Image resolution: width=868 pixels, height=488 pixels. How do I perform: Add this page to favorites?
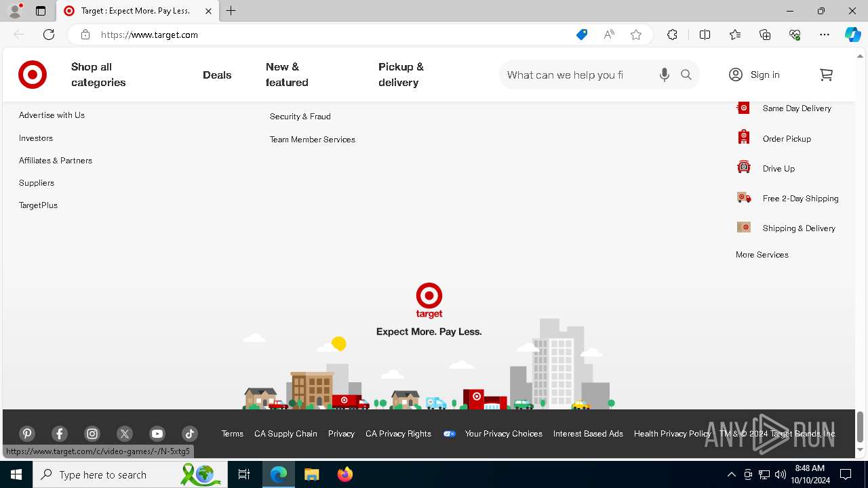tap(636, 35)
